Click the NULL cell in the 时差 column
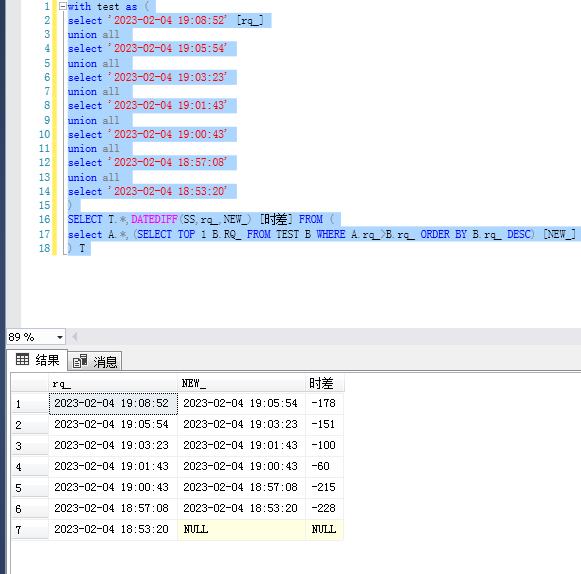 [x=325, y=530]
